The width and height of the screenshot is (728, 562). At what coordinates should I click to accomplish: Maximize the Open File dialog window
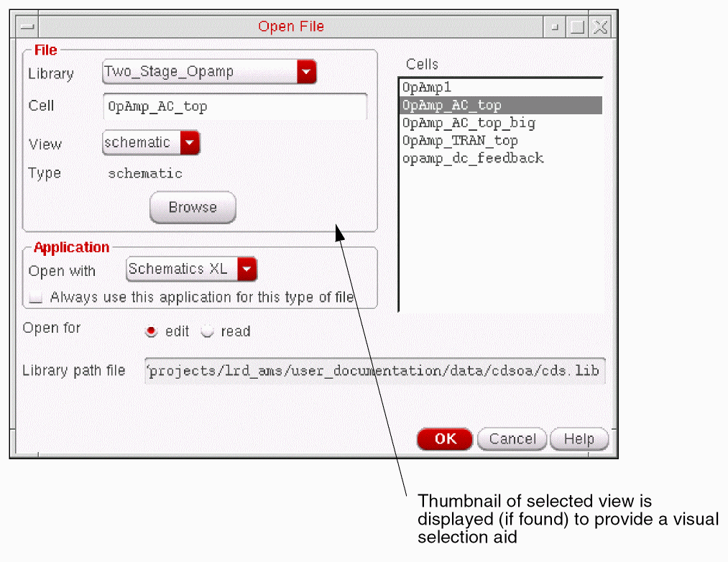577,27
